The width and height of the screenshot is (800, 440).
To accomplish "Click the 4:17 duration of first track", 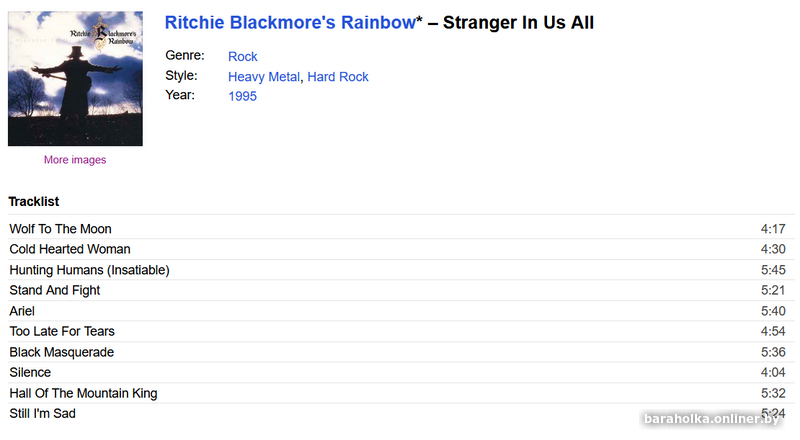I will click(x=773, y=229).
